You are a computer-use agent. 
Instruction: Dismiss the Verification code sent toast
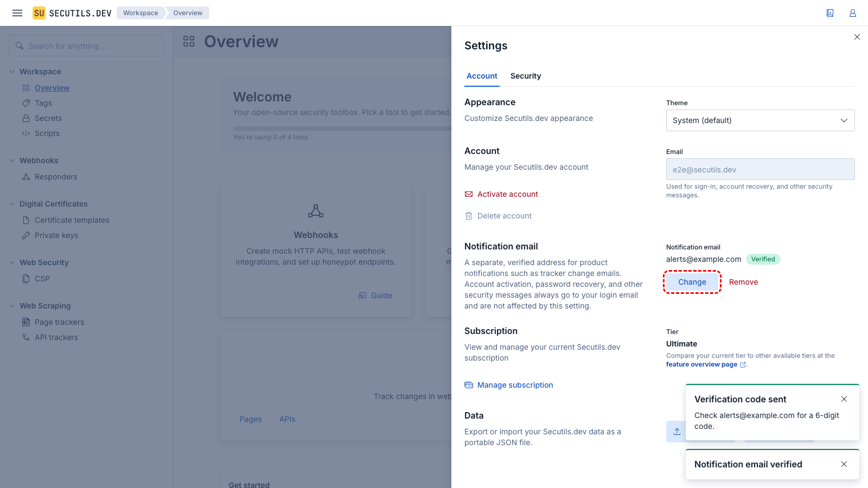click(x=844, y=399)
